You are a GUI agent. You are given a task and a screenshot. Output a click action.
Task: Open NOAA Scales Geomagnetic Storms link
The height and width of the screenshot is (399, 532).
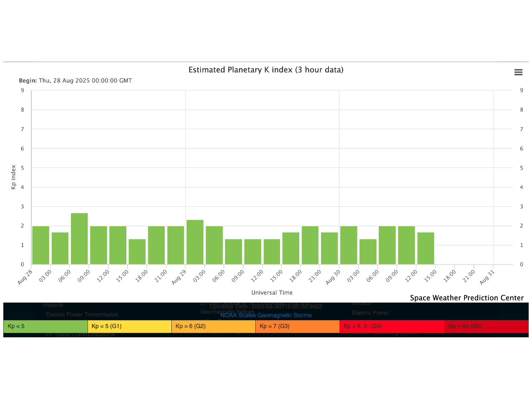point(266,315)
